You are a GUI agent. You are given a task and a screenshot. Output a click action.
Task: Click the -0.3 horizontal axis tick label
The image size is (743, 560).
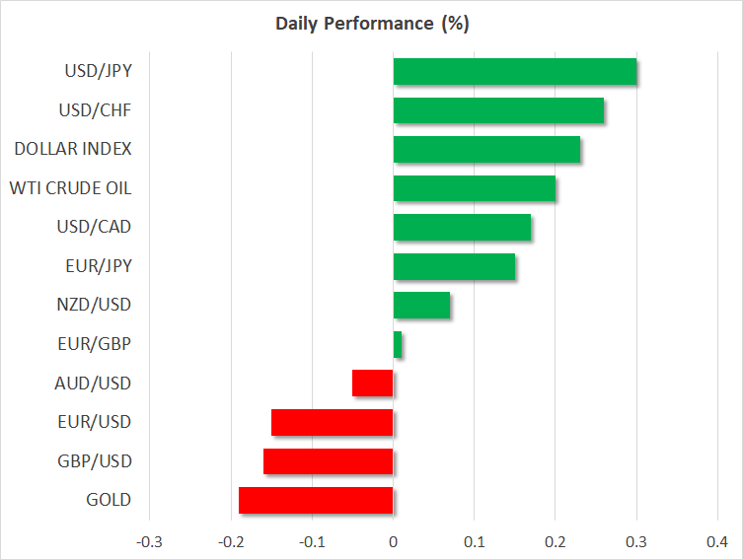[148, 542]
